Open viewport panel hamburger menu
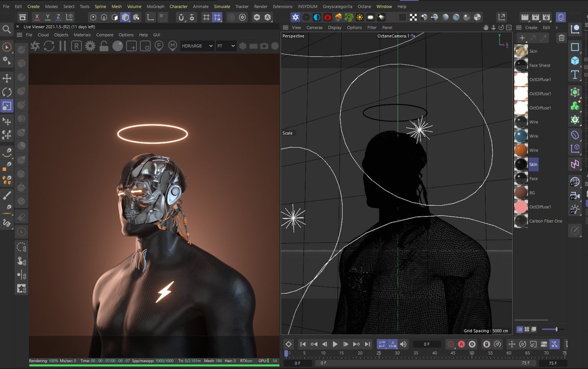The width and height of the screenshot is (588, 369). click(286, 27)
